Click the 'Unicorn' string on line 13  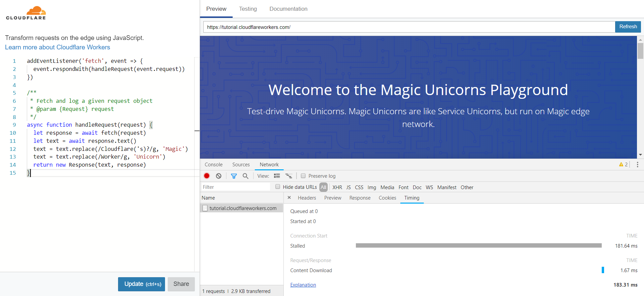coord(148,157)
